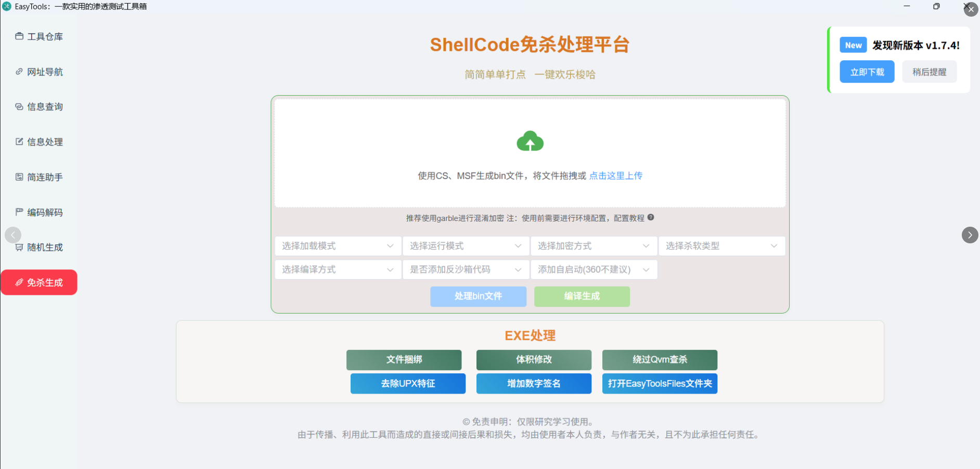The height and width of the screenshot is (469, 980).
Task: Click 打开EasyToolsFiles文件夹 button
Action: (660, 384)
